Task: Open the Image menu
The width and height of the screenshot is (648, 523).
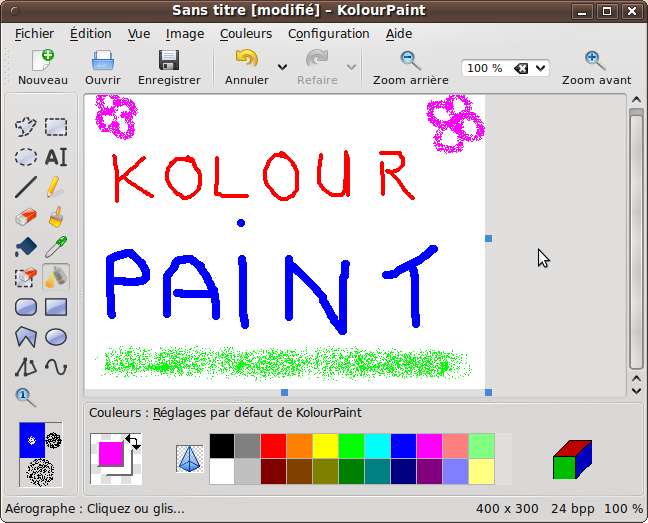Action: tap(185, 33)
